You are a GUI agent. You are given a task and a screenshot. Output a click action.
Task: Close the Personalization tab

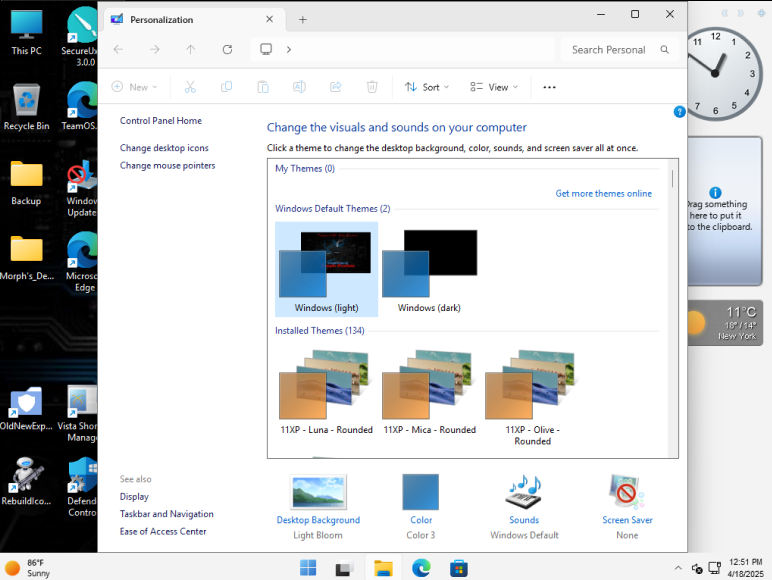(269, 19)
